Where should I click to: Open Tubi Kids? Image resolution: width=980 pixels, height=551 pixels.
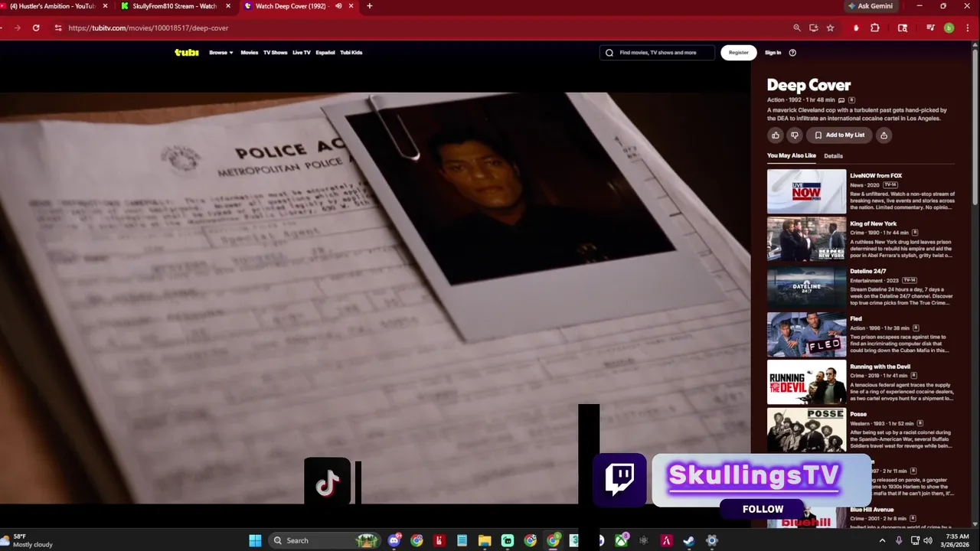click(x=351, y=53)
